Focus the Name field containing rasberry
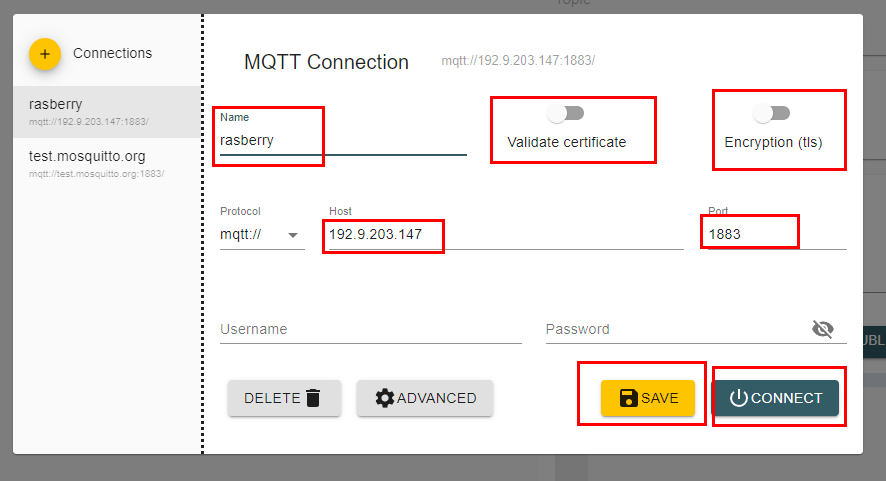Image resolution: width=886 pixels, height=481 pixels. tap(343, 140)
